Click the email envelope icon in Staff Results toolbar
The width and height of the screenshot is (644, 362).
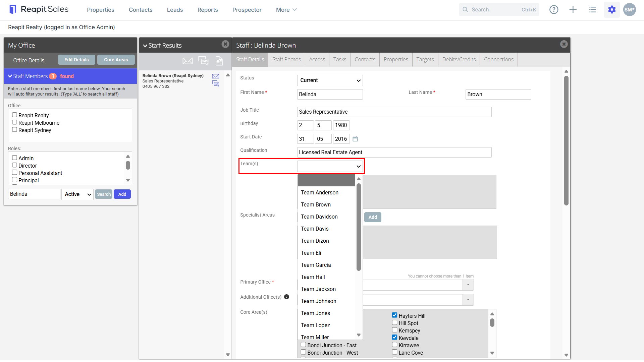click(x=187, y=61)
